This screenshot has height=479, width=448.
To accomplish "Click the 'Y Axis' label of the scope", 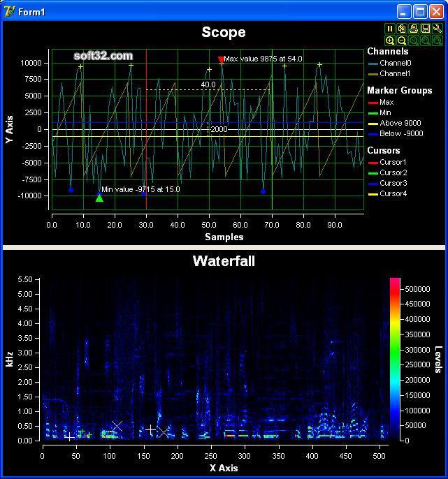I will click(10, 129).
